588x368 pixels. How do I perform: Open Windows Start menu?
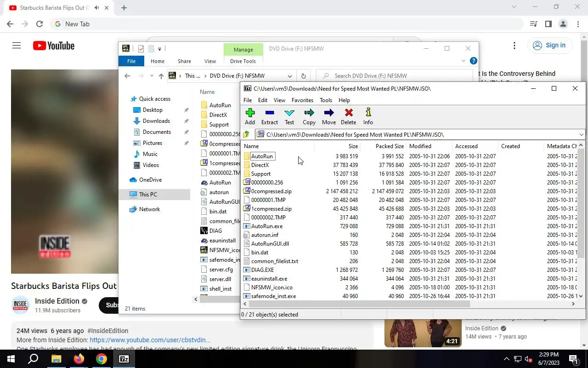pos(11,359)
